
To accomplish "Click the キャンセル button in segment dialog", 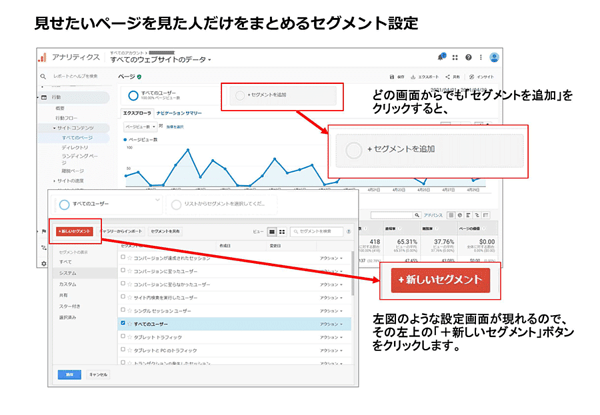I will tap(98, 374).
